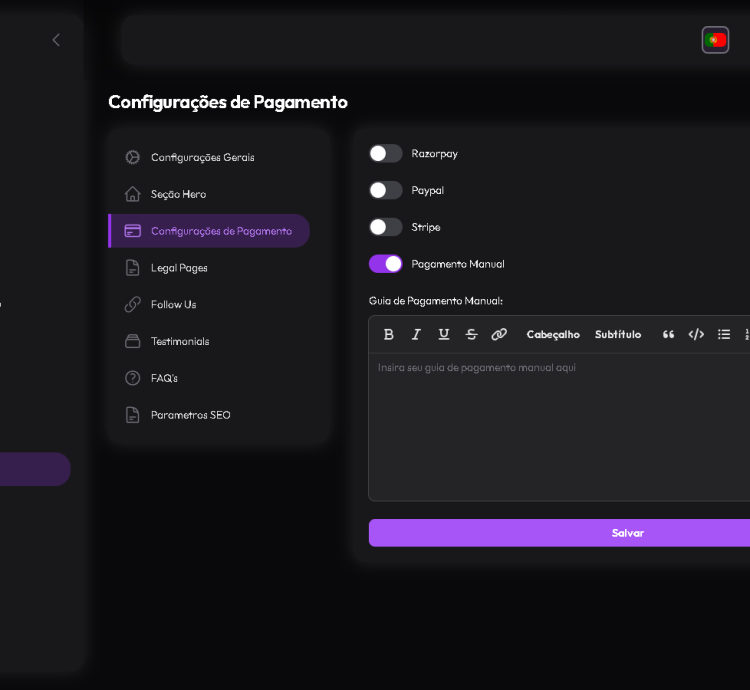Click the Configurações de Pagamento page heading
Screen dimensions: 750x690
[x=228, y=102]
